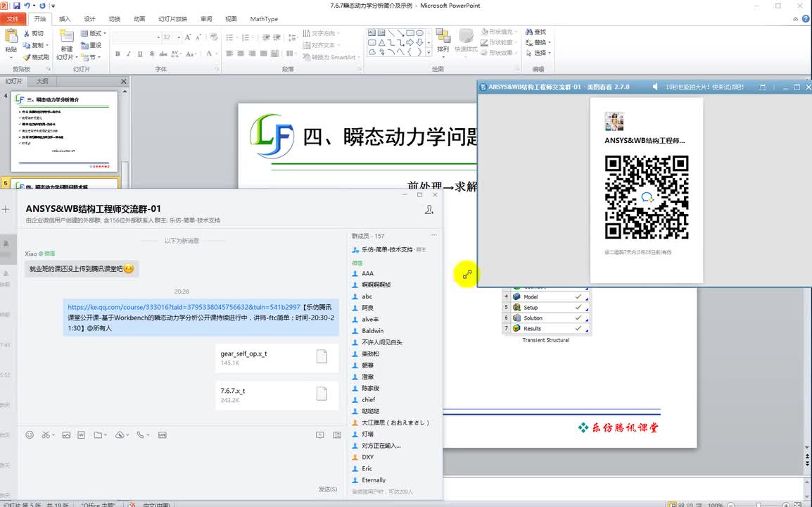Image resolution: width=812 pixels, height=507 pixels.
Task: Click the Arrange (排列) icon
Action: coord(443,36)
